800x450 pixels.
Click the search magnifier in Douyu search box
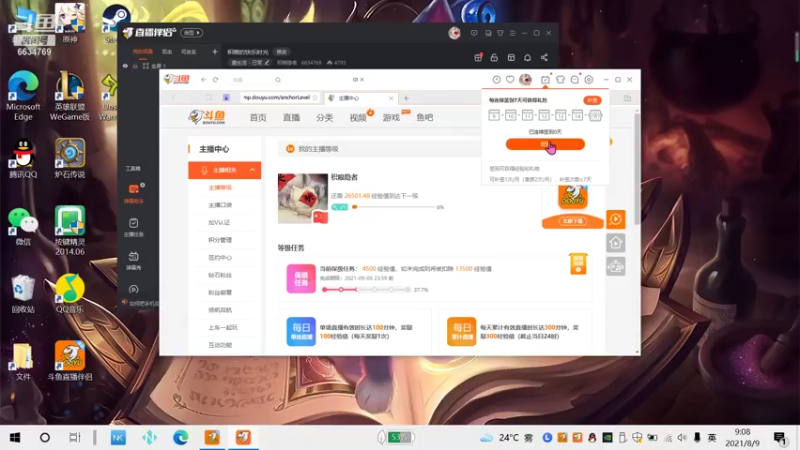(278, 80)
